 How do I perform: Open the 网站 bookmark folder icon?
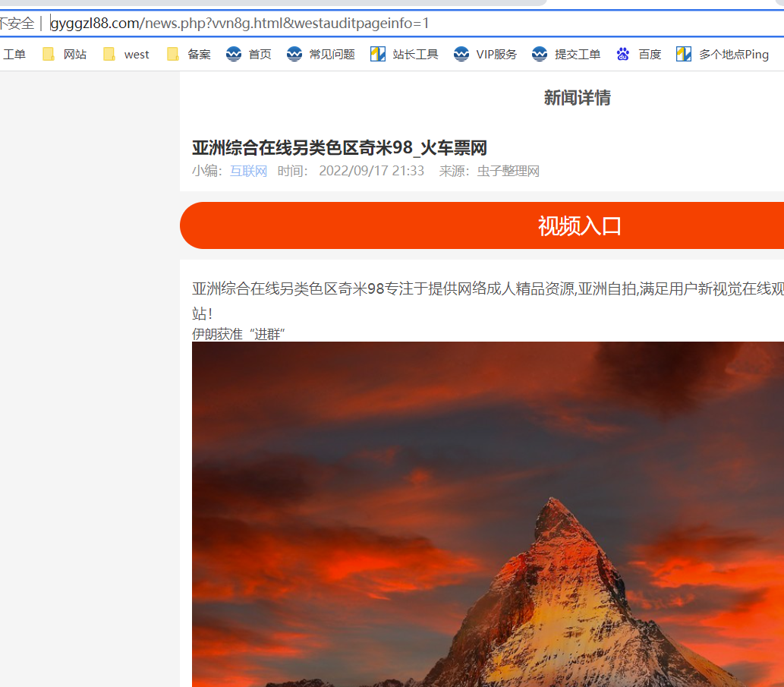(x=48, y=54)
